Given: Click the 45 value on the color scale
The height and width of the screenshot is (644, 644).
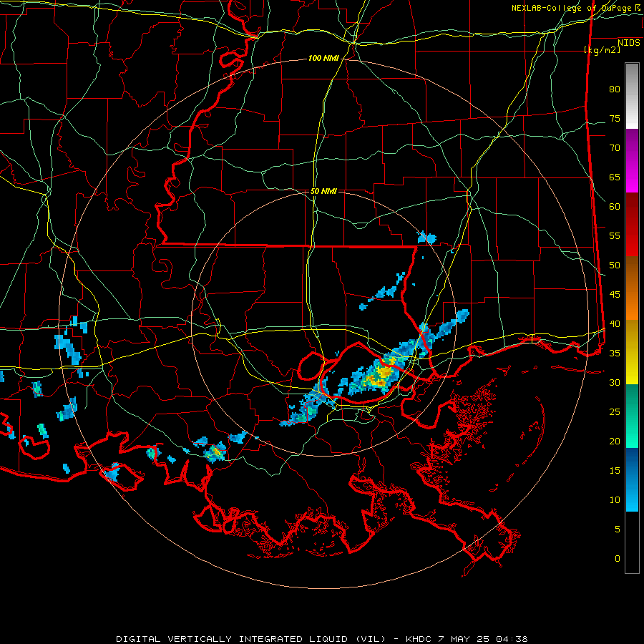Looking at the screenshot, I should (615, 295).
